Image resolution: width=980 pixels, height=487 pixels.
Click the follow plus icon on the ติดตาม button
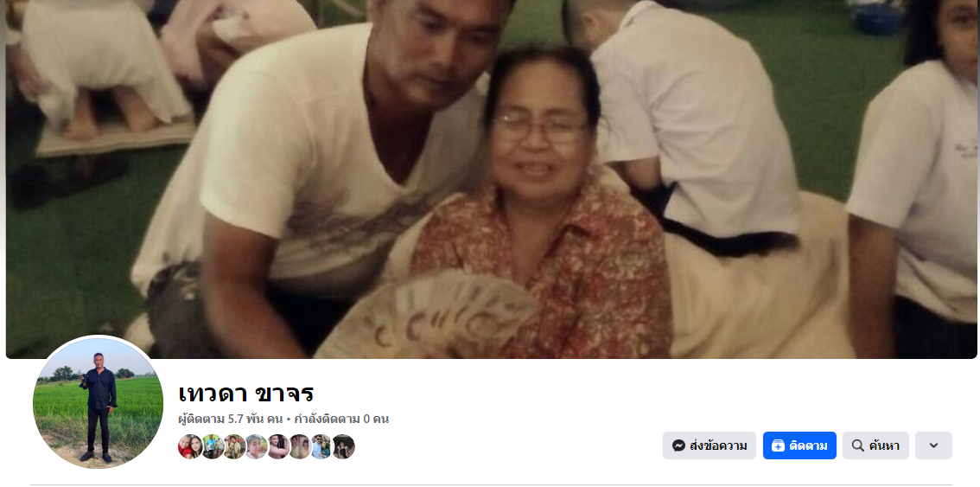778,445
